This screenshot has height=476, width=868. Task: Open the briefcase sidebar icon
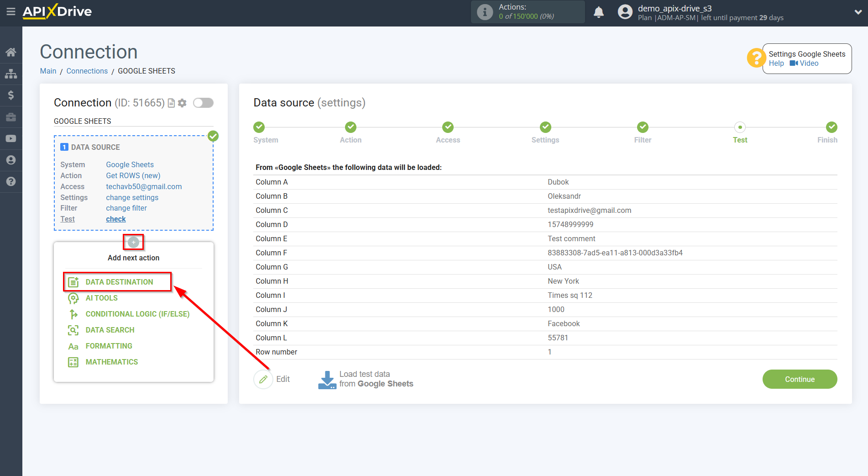11,117
